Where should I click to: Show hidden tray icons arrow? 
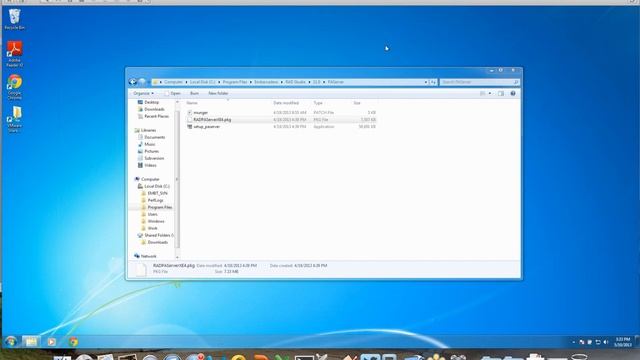click(x=573, y=342)
